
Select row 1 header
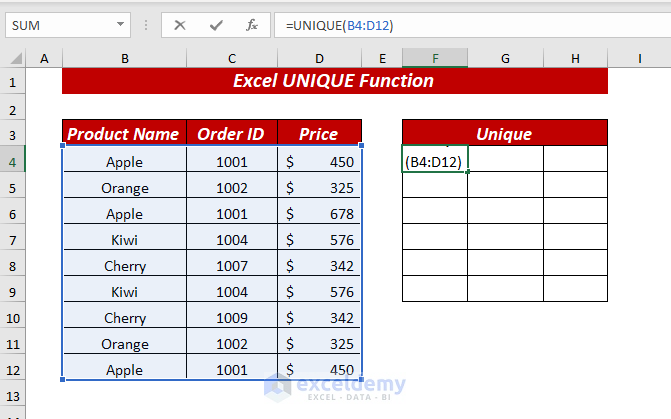click(12, 82)
